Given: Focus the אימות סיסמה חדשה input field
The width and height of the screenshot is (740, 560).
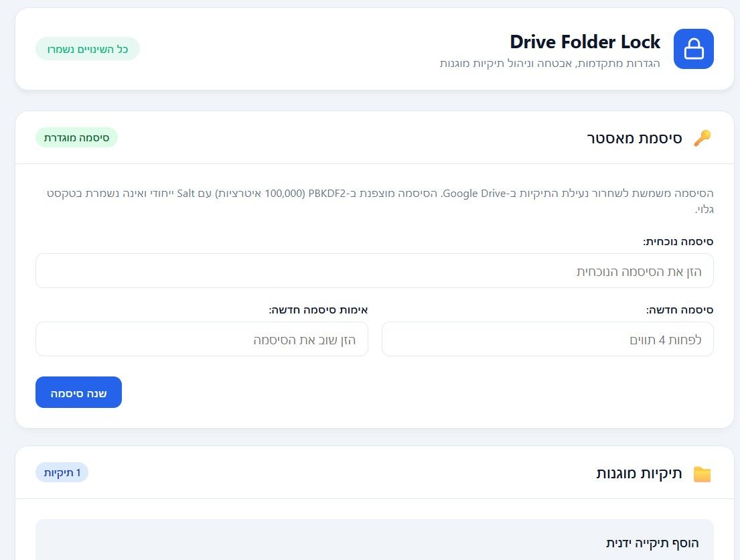Looking at the screenshot, I should (202, 339).
